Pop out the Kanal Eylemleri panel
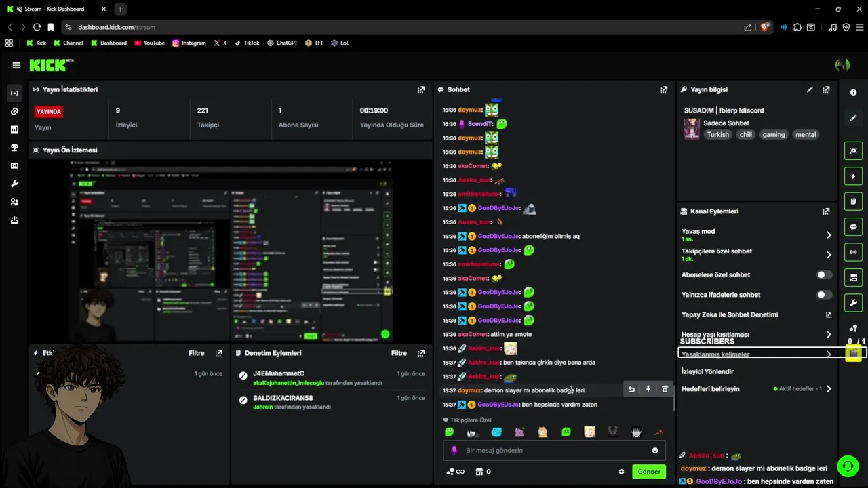This screenshot has height=488, width=868. (826, 211)
